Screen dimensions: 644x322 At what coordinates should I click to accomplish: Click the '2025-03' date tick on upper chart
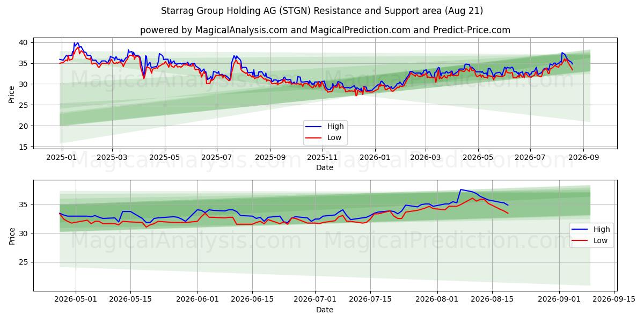[x=112, y=157]
